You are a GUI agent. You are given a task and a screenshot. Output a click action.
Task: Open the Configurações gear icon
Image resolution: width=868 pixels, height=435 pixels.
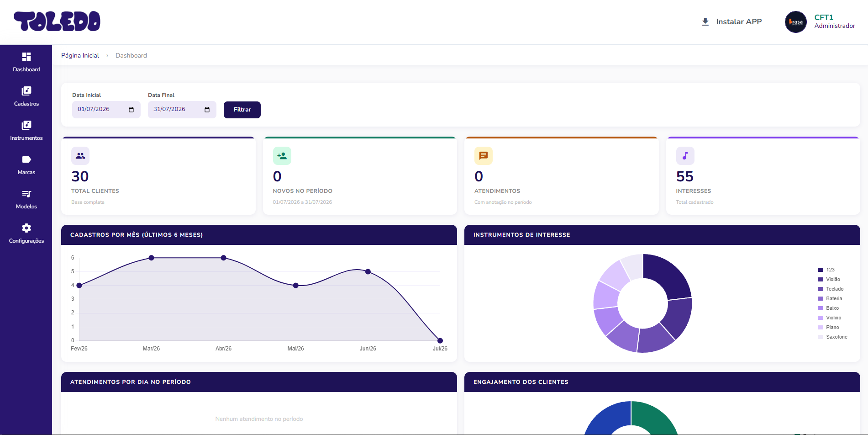click(26, 228)
